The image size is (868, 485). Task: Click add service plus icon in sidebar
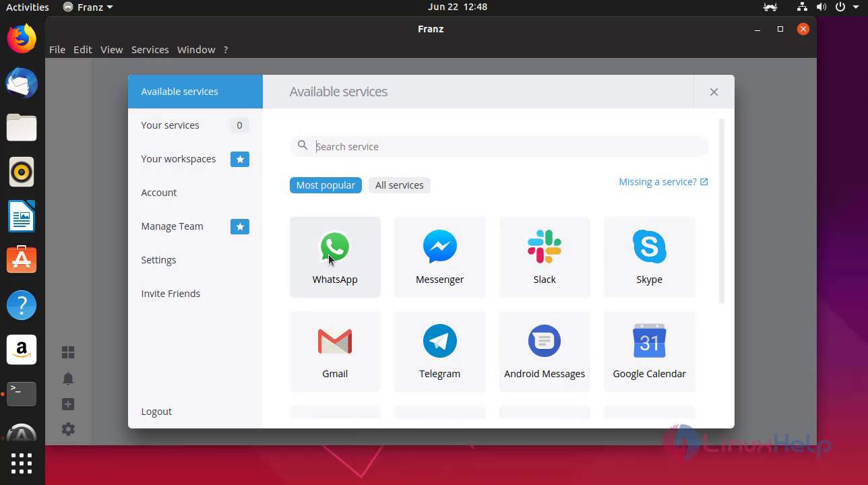click(68, 404)
